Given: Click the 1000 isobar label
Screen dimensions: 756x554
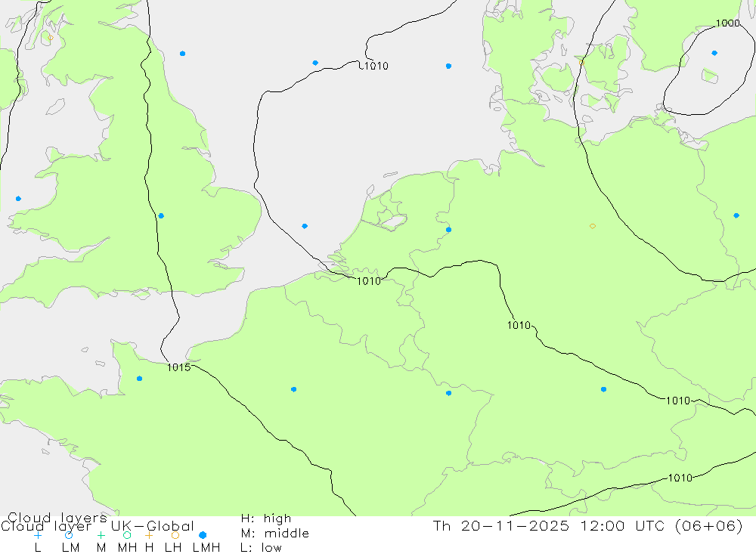Looking at the screenshot, I should pos(727,23).
